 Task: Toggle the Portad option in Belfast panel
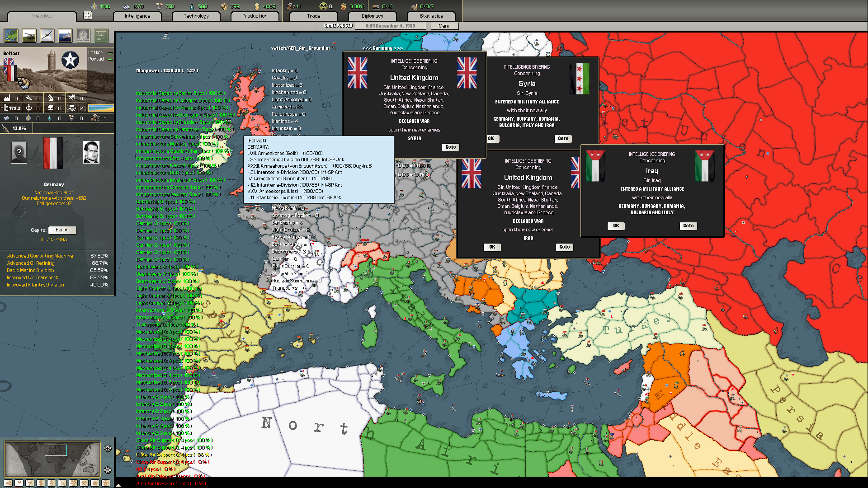coord(109,59)
